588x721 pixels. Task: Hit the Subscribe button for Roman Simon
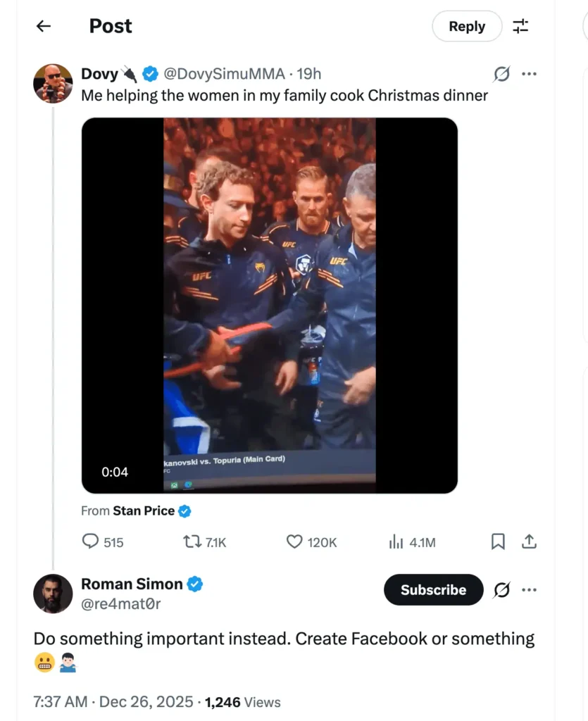pyautogui.click(x=433, y=590)
